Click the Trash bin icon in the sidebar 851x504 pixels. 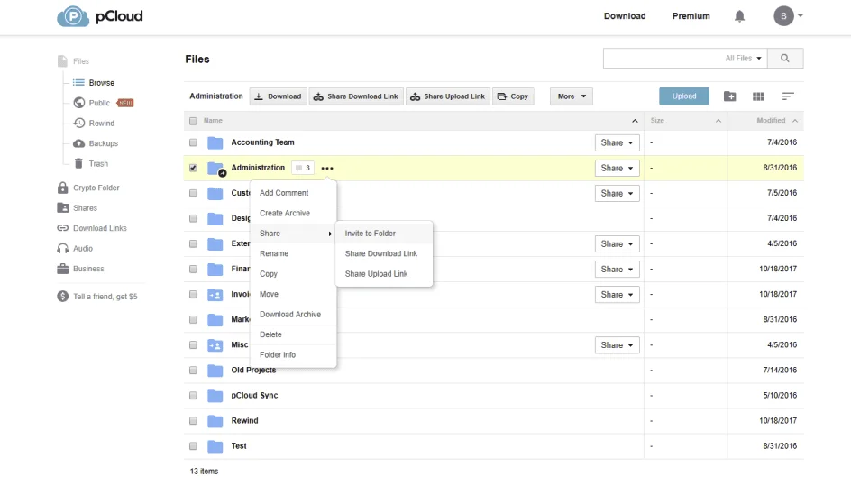click(78, 163)
